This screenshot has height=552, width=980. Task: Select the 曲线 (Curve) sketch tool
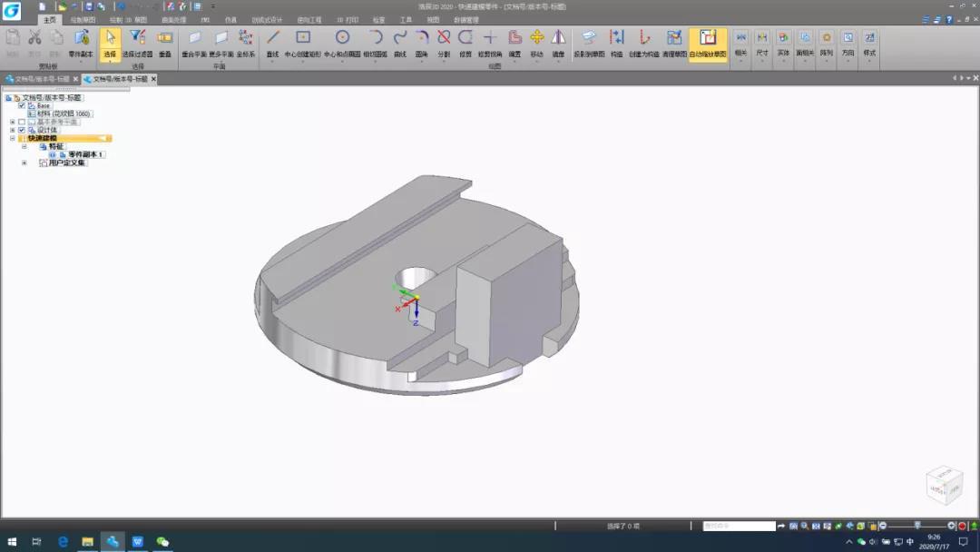pyautogui.click(x=400, y=44)
